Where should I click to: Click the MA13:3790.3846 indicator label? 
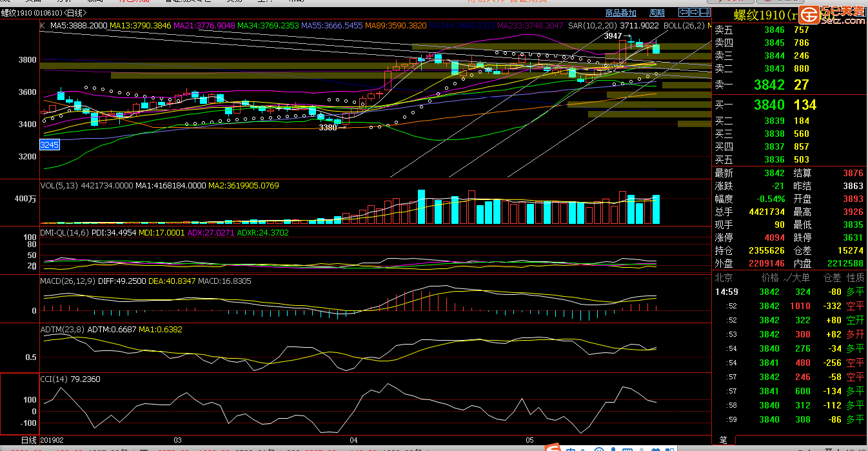141,26
